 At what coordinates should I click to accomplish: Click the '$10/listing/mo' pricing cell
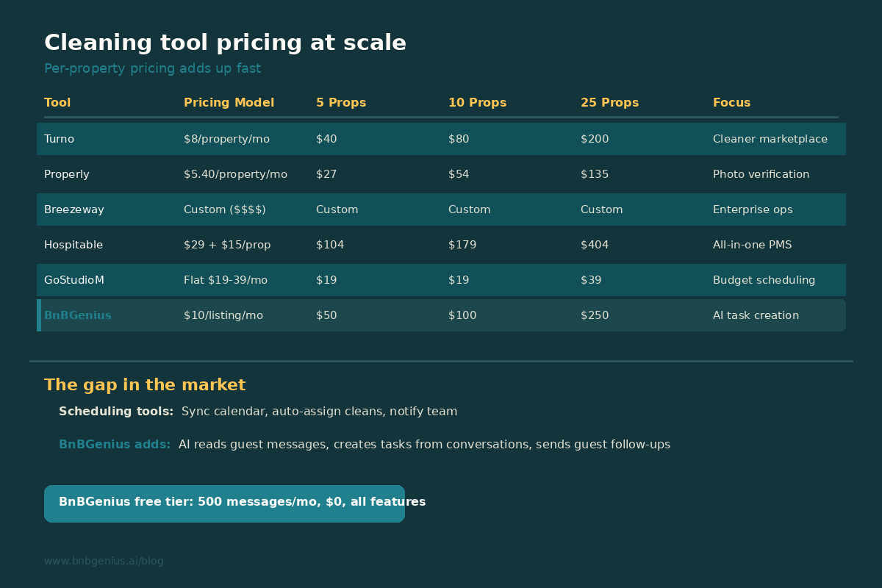coord(223,315)
